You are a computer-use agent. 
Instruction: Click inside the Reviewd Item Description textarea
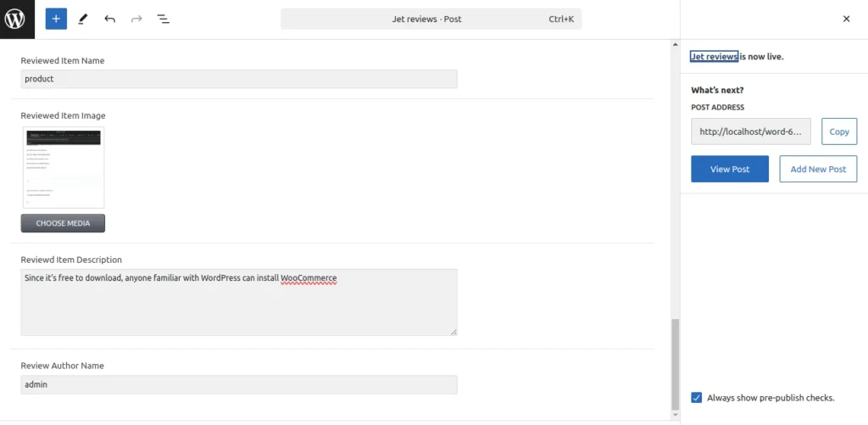pyautogui.click(x=239, y=302)
